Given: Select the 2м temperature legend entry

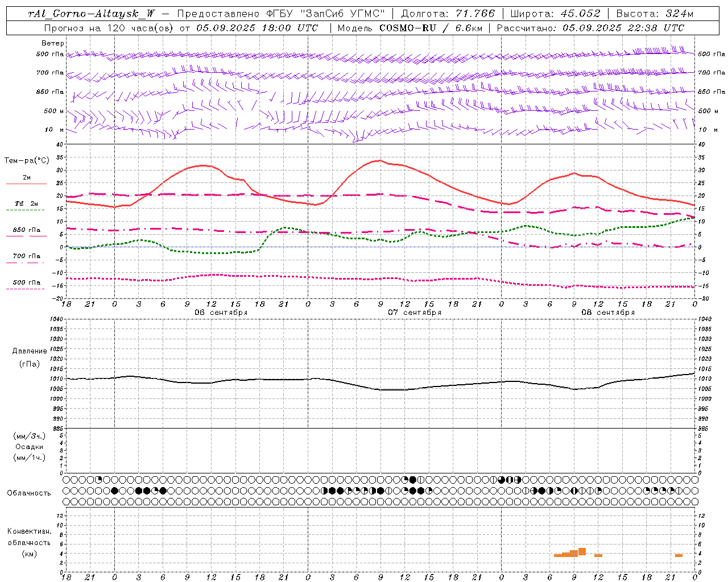Looking at the screenshot, I should pyautogui.click(x=27, y=180).
